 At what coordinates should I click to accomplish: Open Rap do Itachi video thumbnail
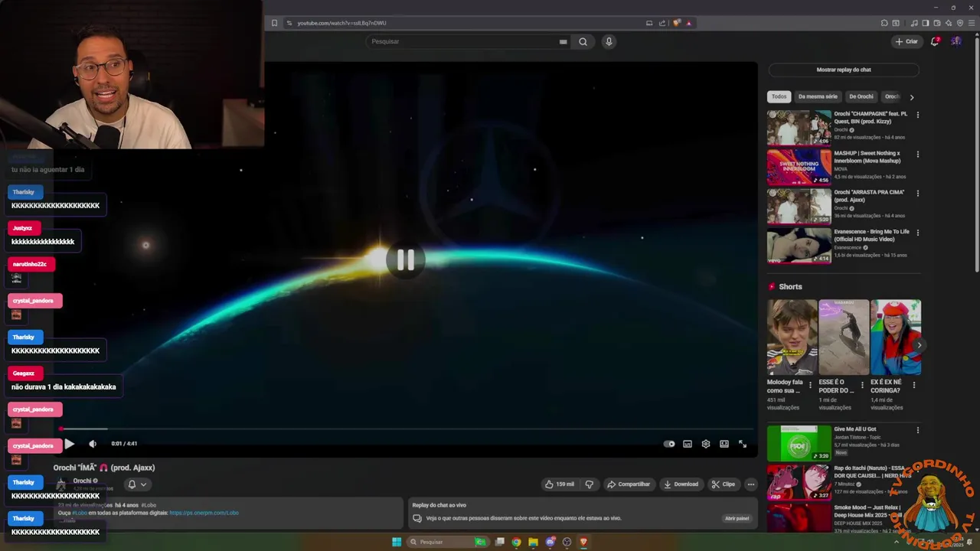tap(799, 482)
